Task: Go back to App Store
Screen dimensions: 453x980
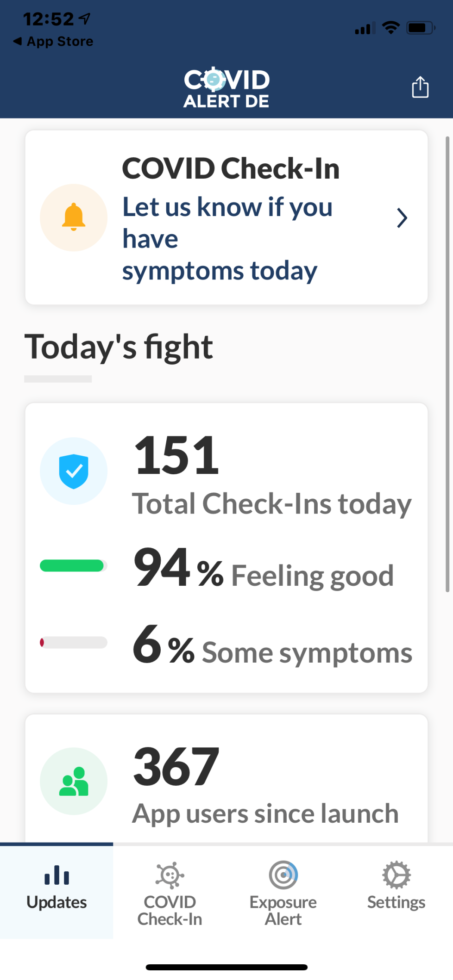Action: coord(54,42)
